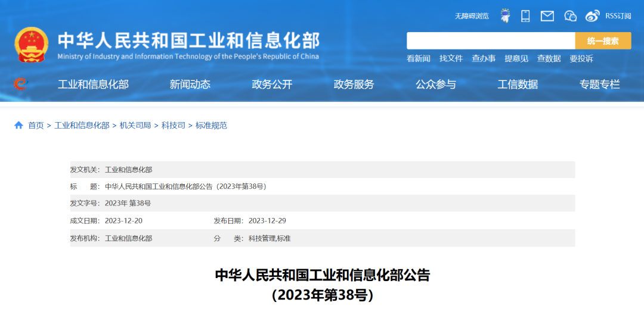
Task: Open the Weibo icon
Action: pos(593,16)
